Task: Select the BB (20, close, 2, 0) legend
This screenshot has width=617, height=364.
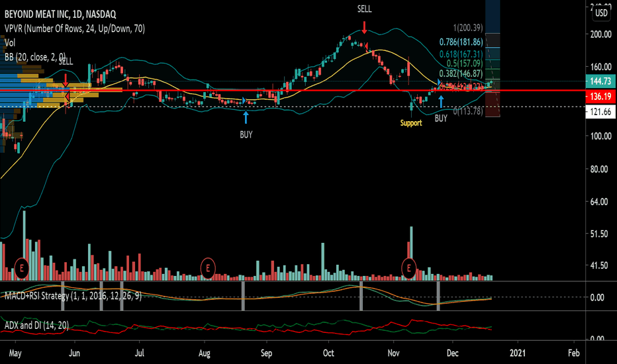Action: tap(35, 57)
